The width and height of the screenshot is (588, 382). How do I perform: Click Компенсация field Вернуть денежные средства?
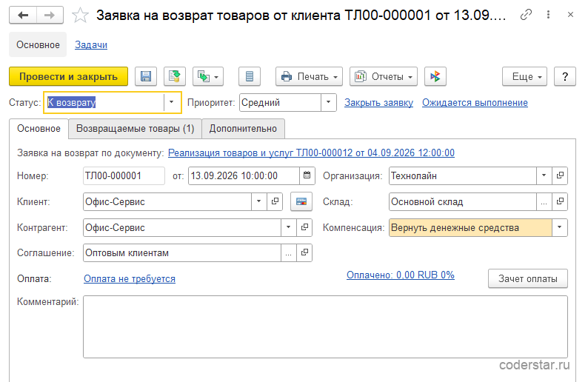[x=470, y=227]
